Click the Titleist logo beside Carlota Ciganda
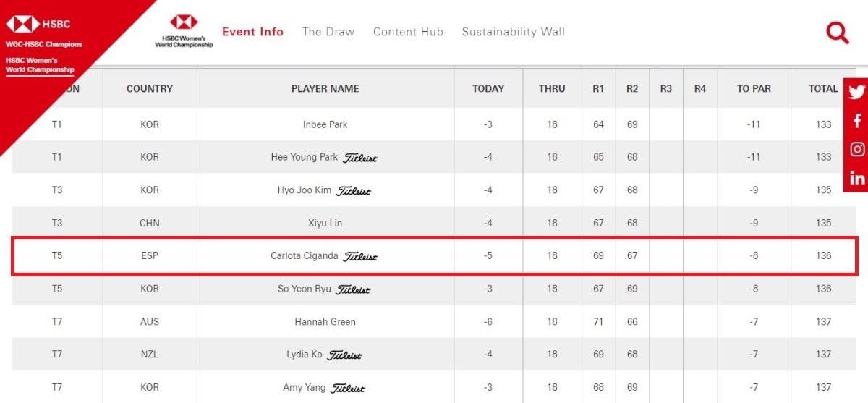This screenshot has width=868, height=403. (x=360, y=256)
